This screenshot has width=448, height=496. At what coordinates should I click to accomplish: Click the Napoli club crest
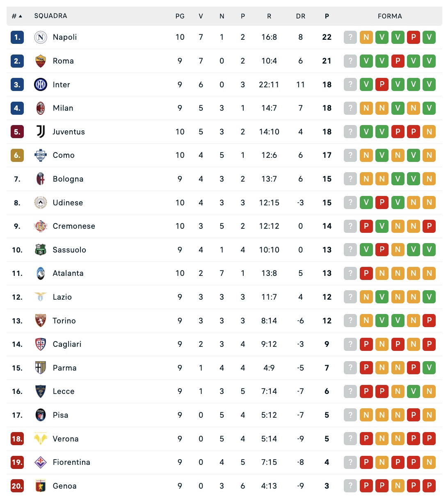[41, 37]
